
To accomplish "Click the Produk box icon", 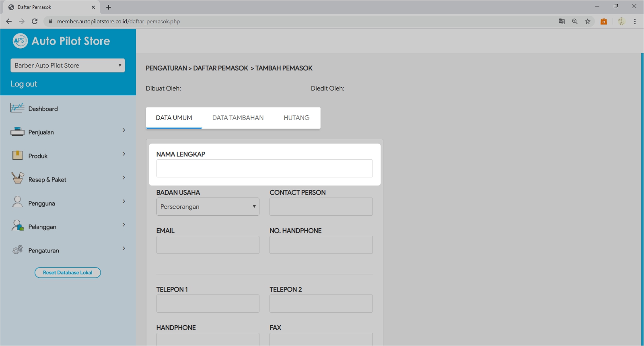I will point(17,156).
